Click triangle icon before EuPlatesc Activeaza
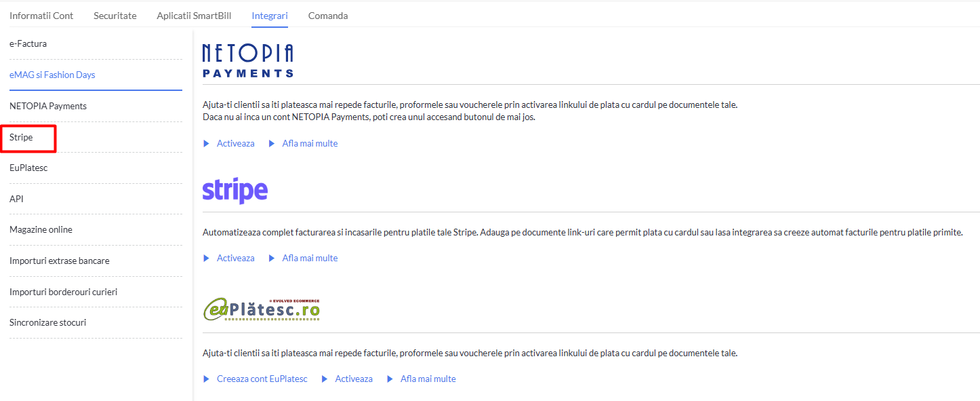The height and width of the screenshot is (401, 980). coord(325,379)
